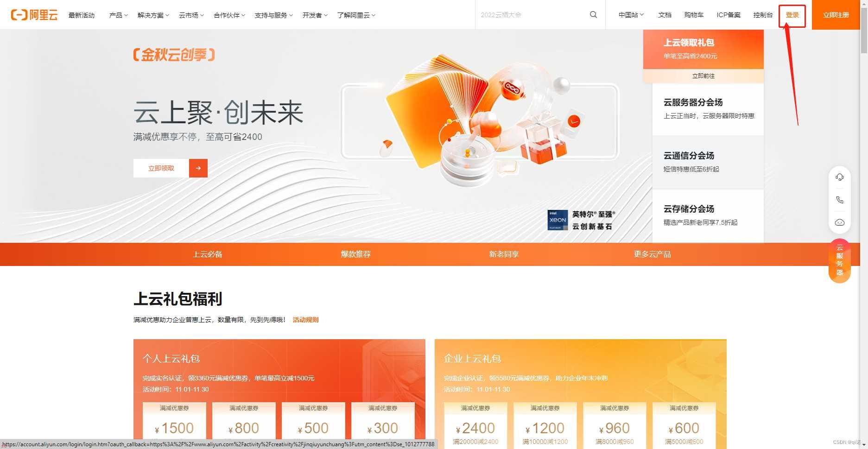Viewport: 868px width, 449px height.
Task: Open the 上云领取礼包 promo card
Action: click(703, 49)
